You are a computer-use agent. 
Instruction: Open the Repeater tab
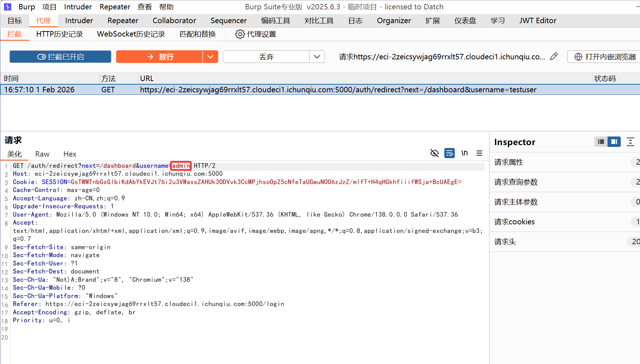pyautogui.click(x=123, y=21)
